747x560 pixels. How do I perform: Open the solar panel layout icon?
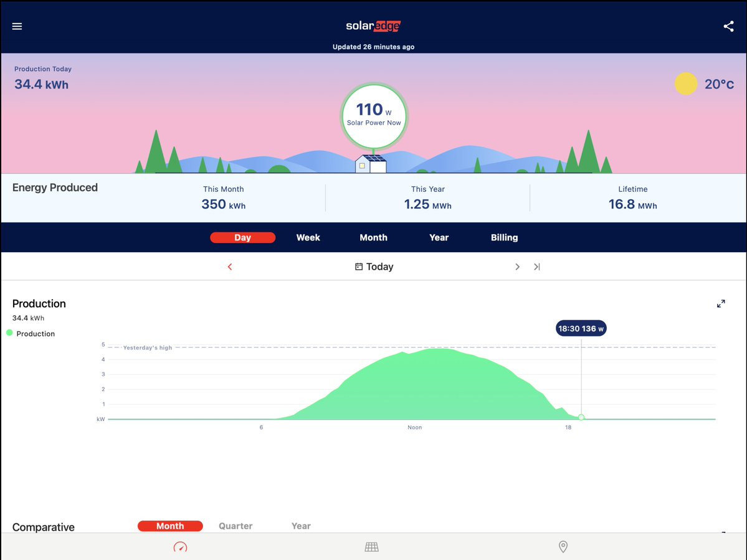pyautogui.click(x=371, y=547)
